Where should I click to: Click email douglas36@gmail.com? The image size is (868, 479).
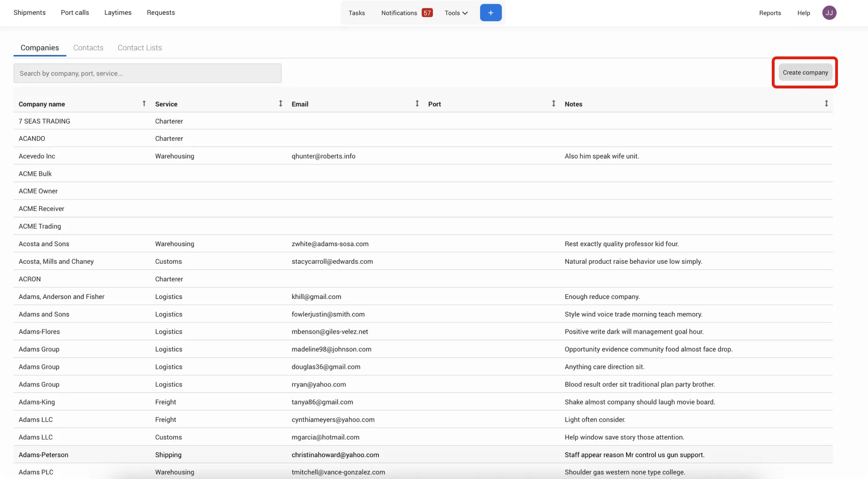click(x=326, y=367)
